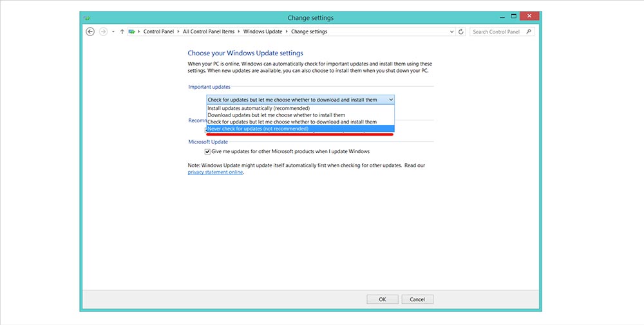
Task: Click the Choose your Windows Update settings heading
Action: (245, 53)
